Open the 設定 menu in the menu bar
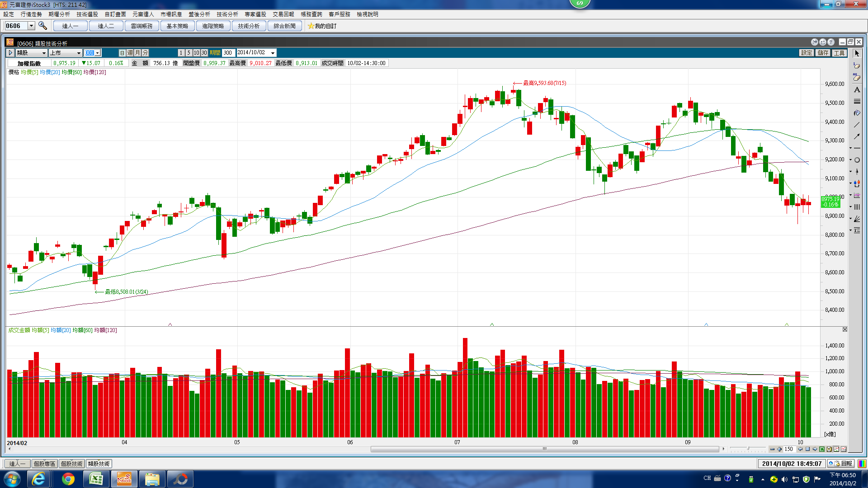Viewport: 868px width, 488px height. (9, 14)
